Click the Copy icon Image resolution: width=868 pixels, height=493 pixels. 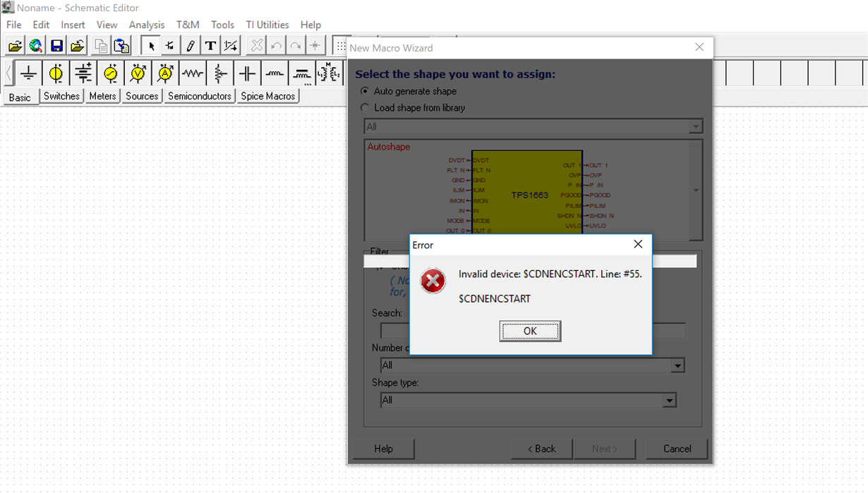click(x=101, y=46)
